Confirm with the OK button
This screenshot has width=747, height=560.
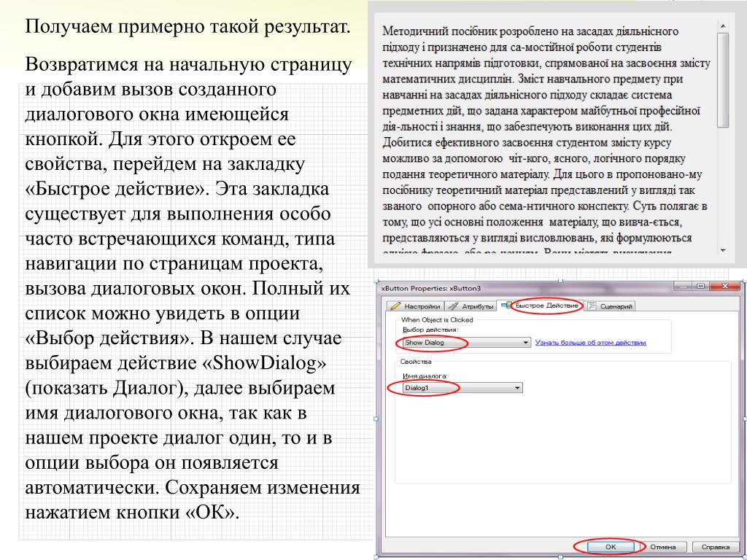[x=611, y=547]
